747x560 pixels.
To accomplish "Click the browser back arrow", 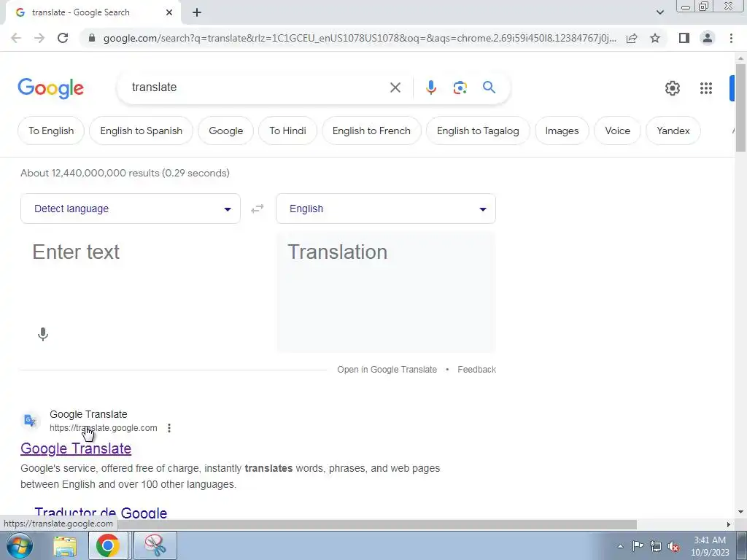I will tap(16, 38).
